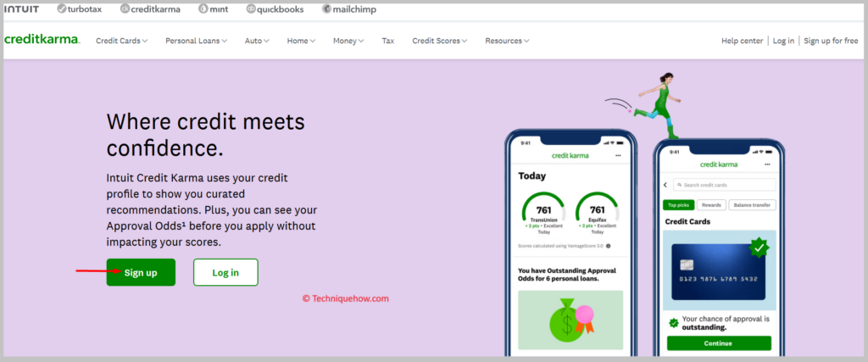Open three-dot menu on Today phone
Viewport: 868px width, 362px height.
(x=618, y=155)
